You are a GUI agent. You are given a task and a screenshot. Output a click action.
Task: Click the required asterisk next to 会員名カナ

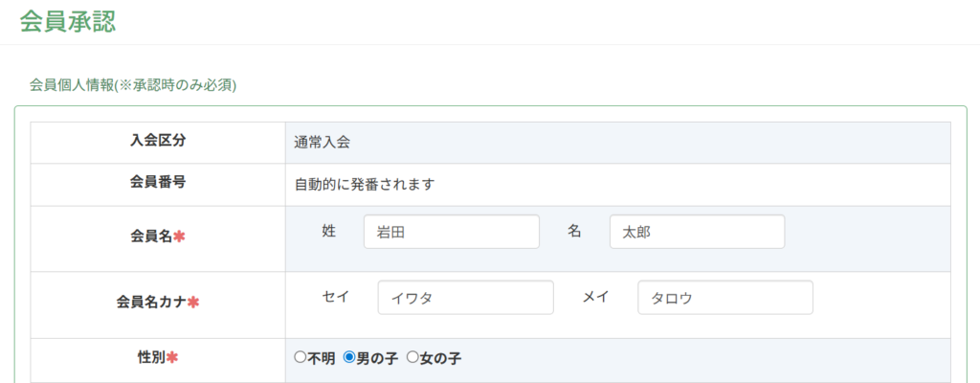[x=193, y=303]
